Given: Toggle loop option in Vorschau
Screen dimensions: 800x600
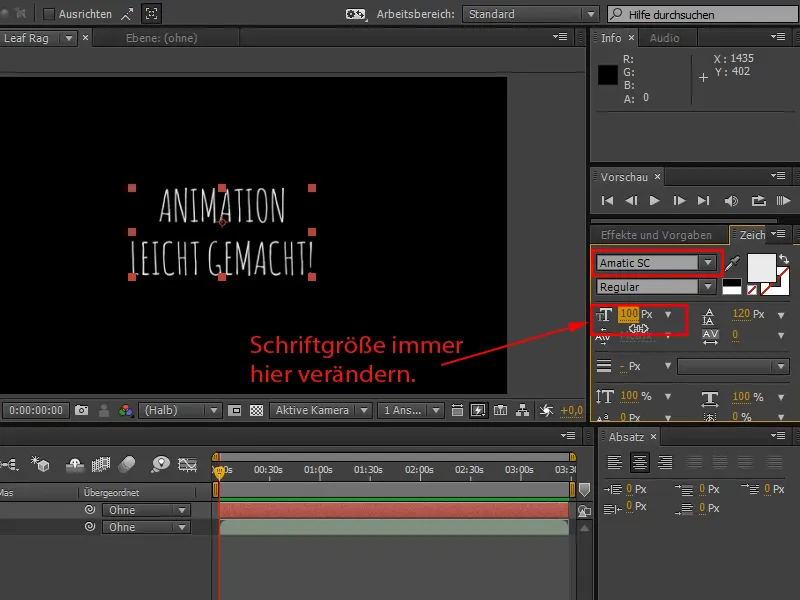Looking at the screenshot, I should coord(759,201).
